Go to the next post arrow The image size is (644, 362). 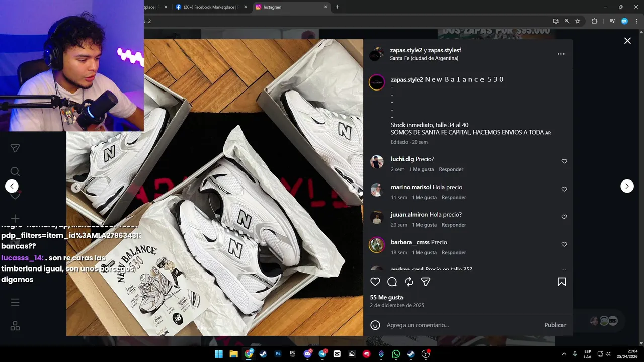(x=627, y=186)
